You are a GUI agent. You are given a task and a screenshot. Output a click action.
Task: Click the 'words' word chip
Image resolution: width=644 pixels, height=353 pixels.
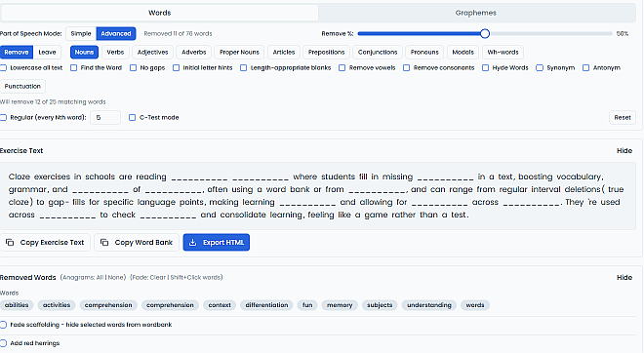[x=475, y=305]
